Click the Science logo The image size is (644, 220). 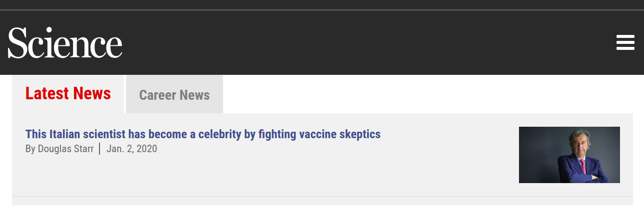pyautogui.click(x=65, y=43)
